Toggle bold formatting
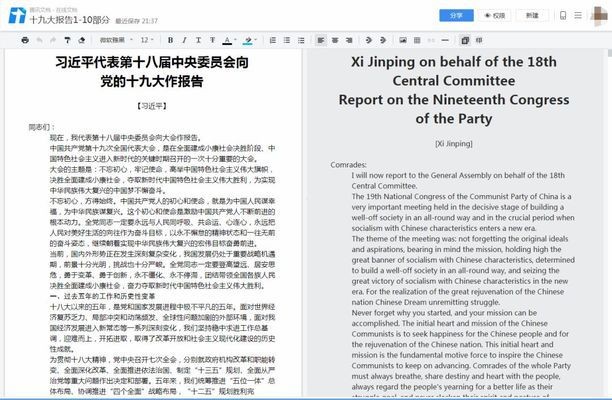This screenshot has height=400, width=612. coord(170,40)
